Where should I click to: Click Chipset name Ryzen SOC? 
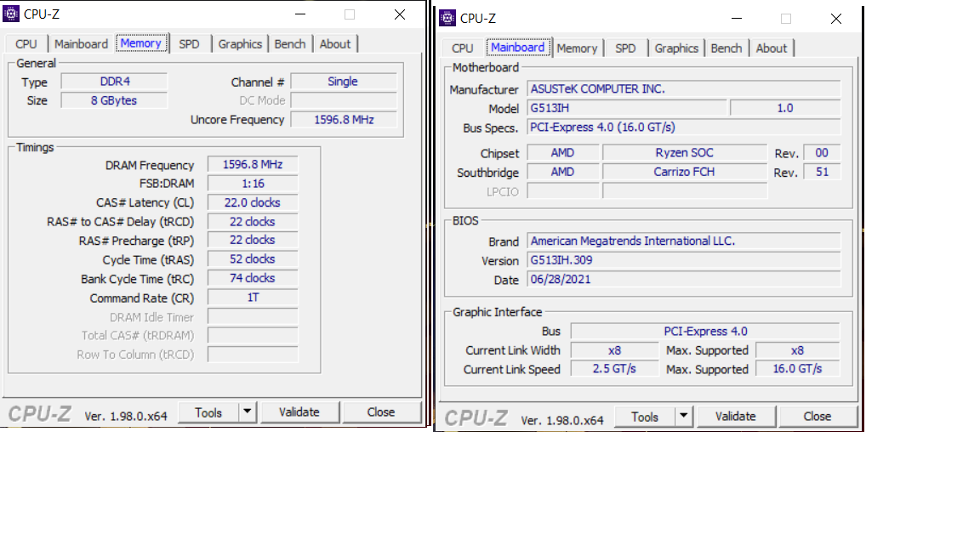(x=684, y=152)
